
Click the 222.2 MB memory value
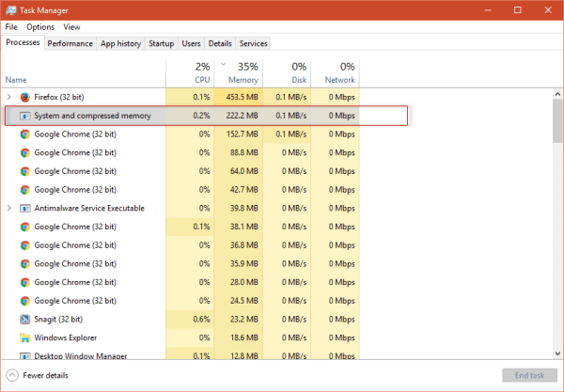tap(243, 116)
